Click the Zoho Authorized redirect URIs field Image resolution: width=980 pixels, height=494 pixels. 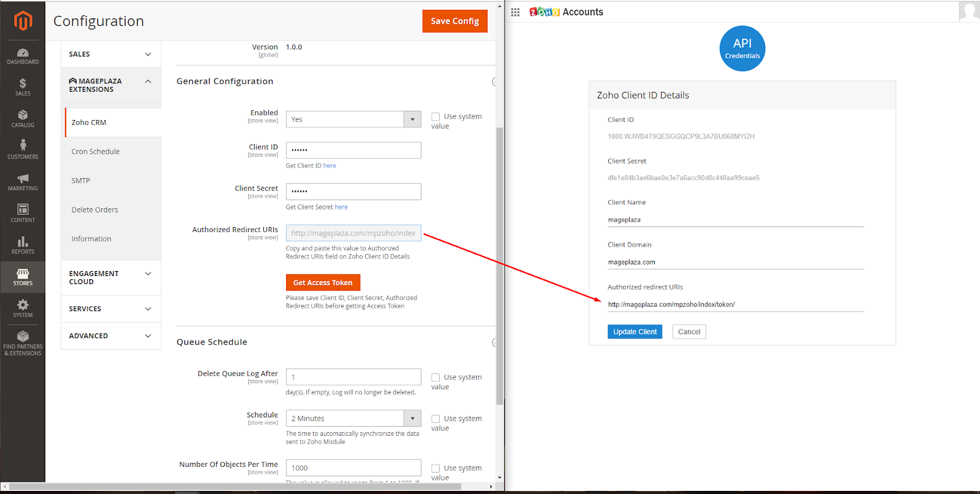coord(736,304)
